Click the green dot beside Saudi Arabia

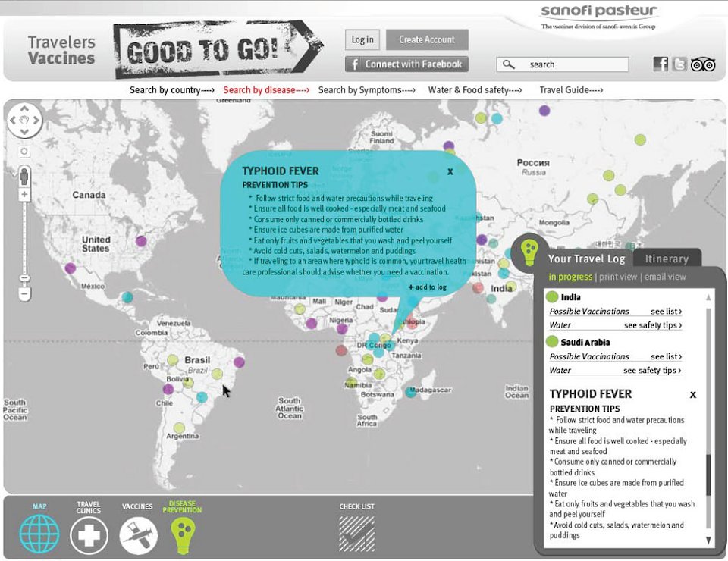(x=551, y=342)
